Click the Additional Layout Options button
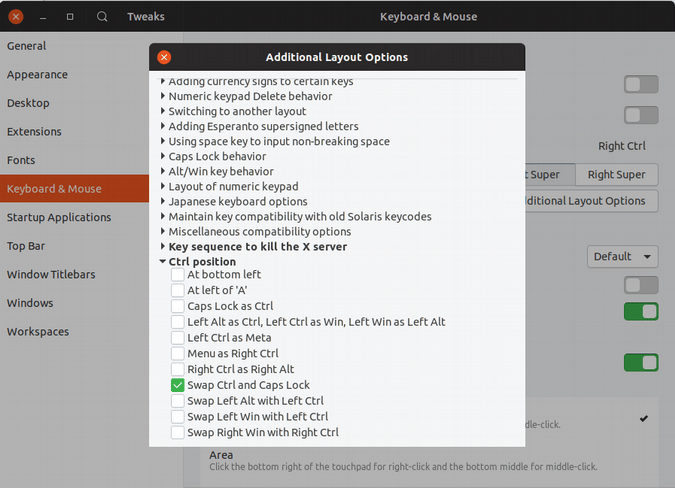 [x=590, y=201]
